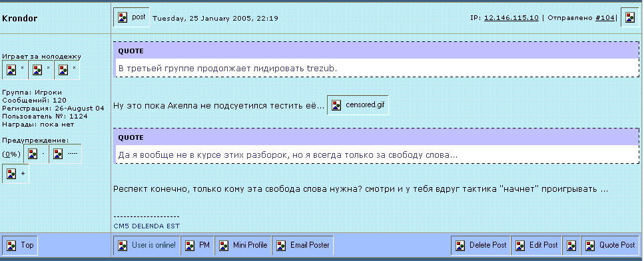
Task: Quote Post button click
Action: (610, 246)
